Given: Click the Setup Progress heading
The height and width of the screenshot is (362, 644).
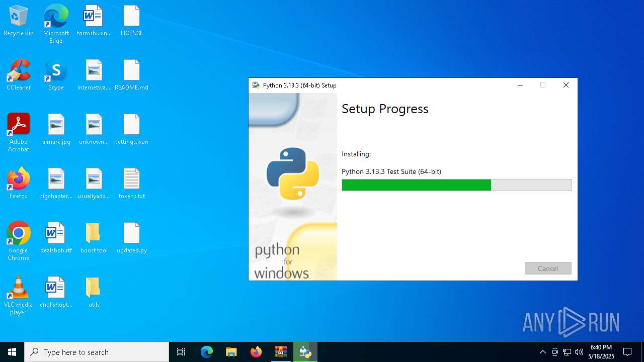Looking at the screenshot, I should pyautogui.click(x=385, y=109).
